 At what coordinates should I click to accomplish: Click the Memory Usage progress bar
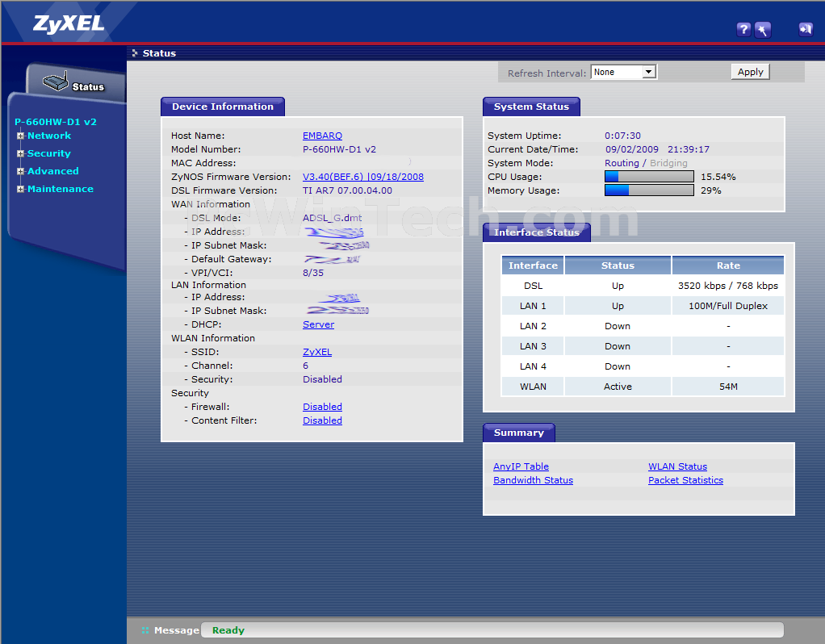tap(649, 190)
